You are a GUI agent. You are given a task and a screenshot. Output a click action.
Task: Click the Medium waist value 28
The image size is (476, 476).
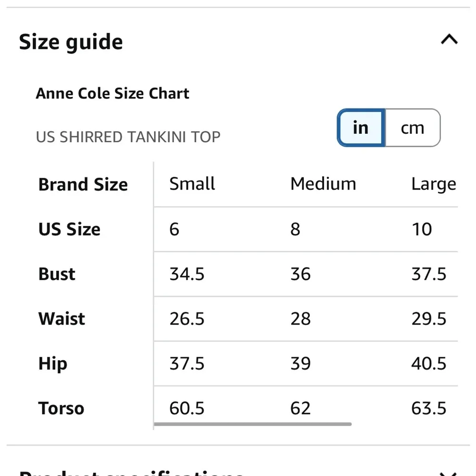(300, 319)
